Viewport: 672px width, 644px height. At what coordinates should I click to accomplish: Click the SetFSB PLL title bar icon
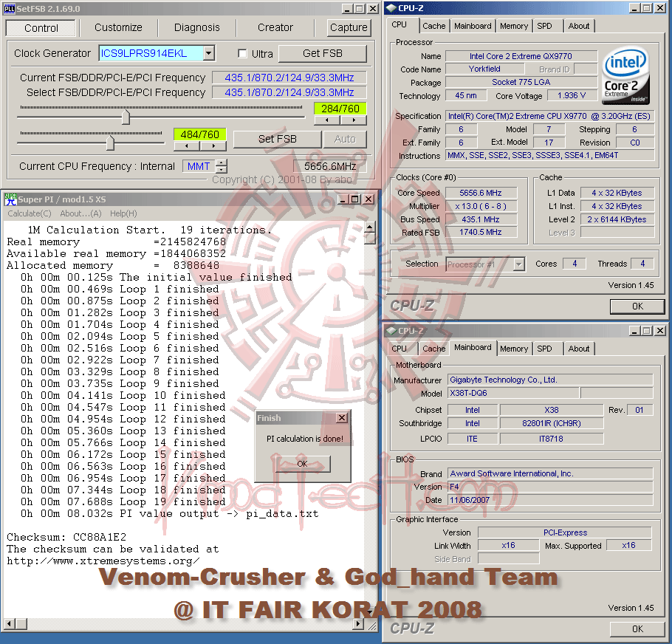pos(10,9)
